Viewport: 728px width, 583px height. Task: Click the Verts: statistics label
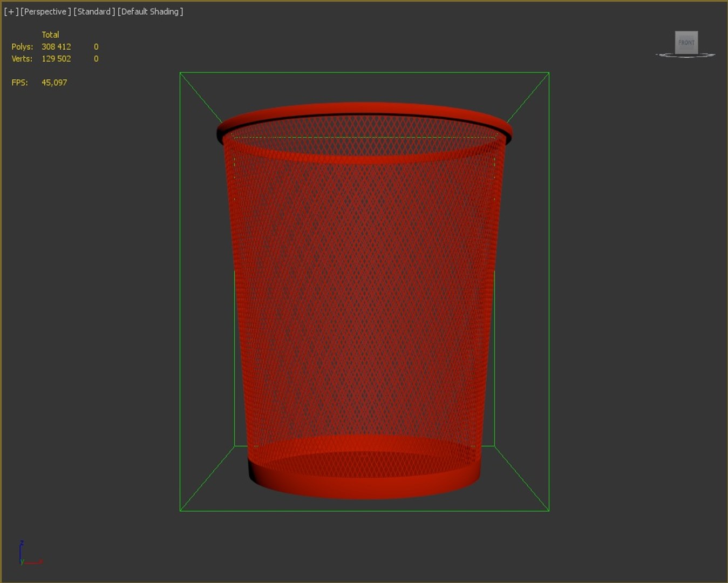click(x=22, y=59)
